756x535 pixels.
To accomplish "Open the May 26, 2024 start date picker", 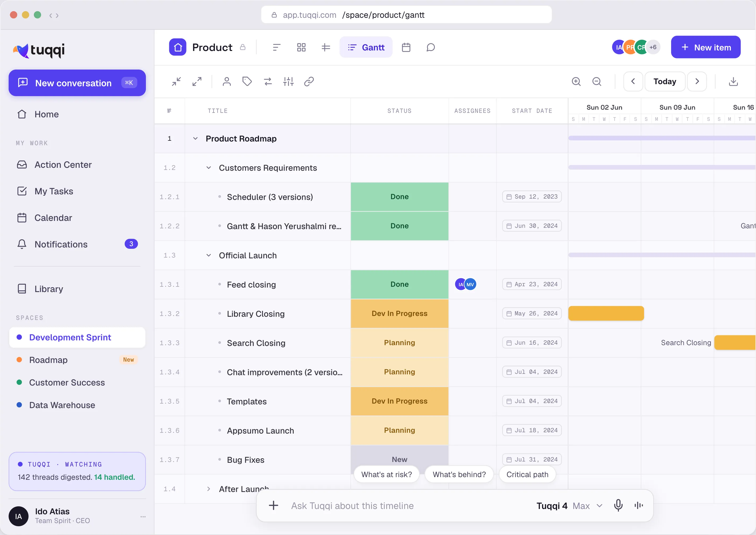I will (532, 314).
